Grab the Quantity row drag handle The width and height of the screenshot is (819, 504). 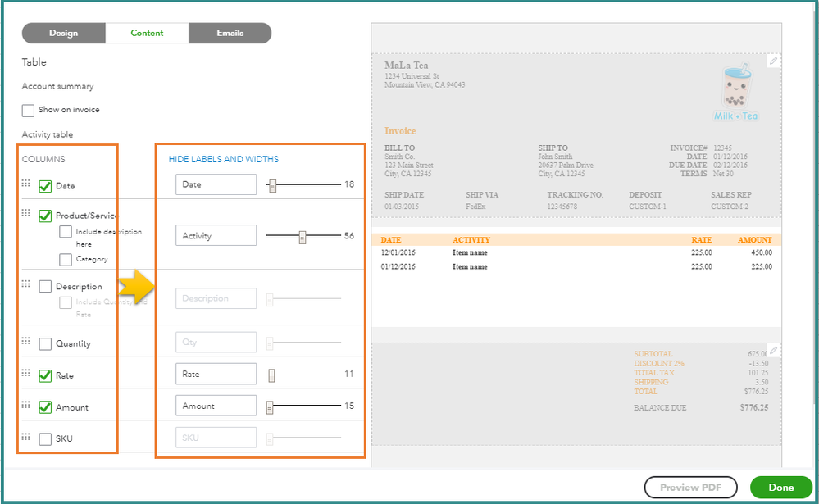(x=25, y=341)
